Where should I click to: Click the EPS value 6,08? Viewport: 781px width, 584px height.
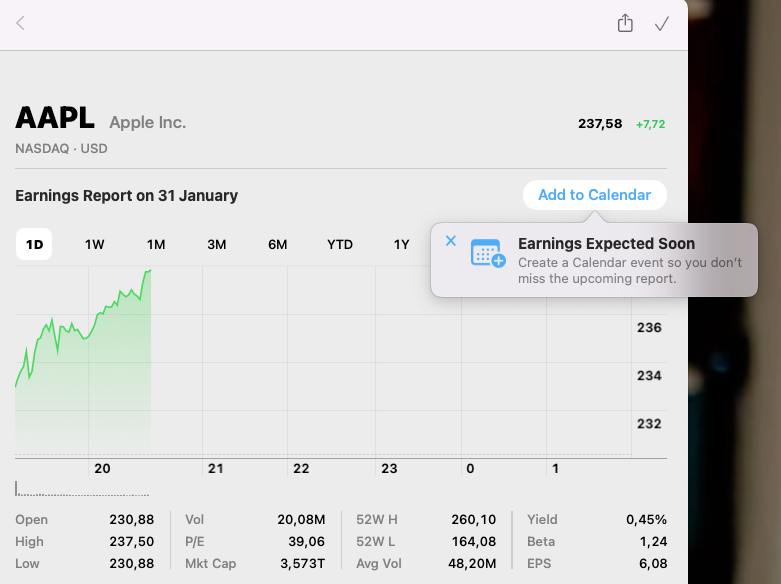click(x=652, y=564)
